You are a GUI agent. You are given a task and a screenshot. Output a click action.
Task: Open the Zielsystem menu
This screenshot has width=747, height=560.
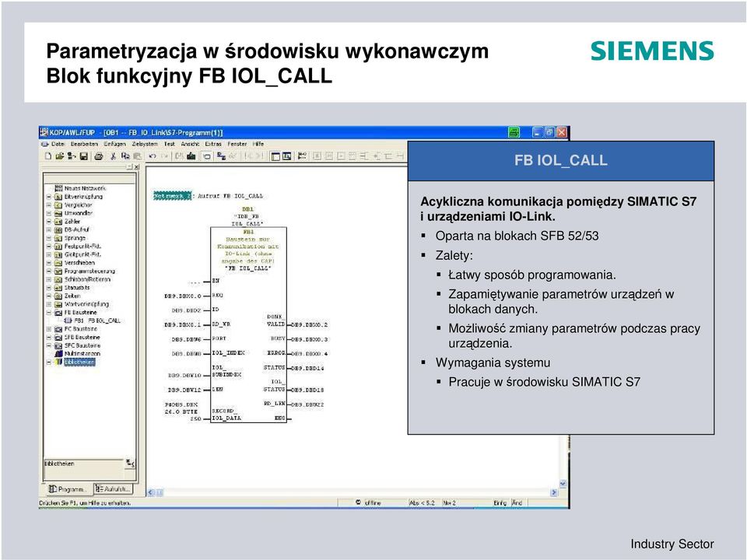[x=145, y=144]
